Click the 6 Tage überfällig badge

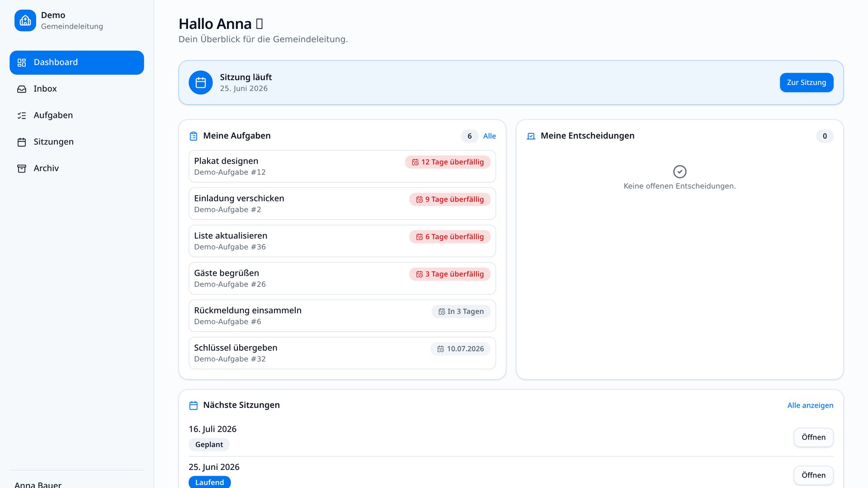coord(450,237)
